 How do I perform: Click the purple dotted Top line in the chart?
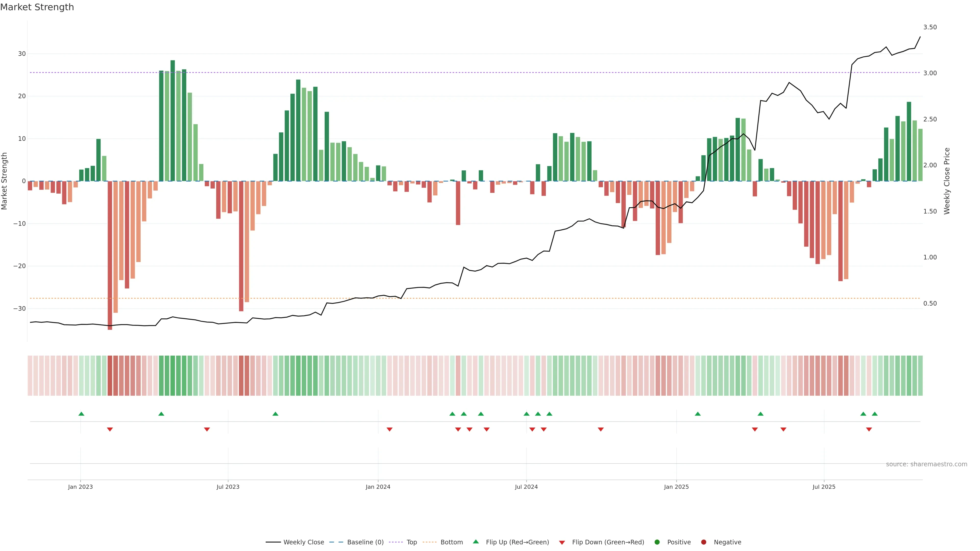coord(457,73)
